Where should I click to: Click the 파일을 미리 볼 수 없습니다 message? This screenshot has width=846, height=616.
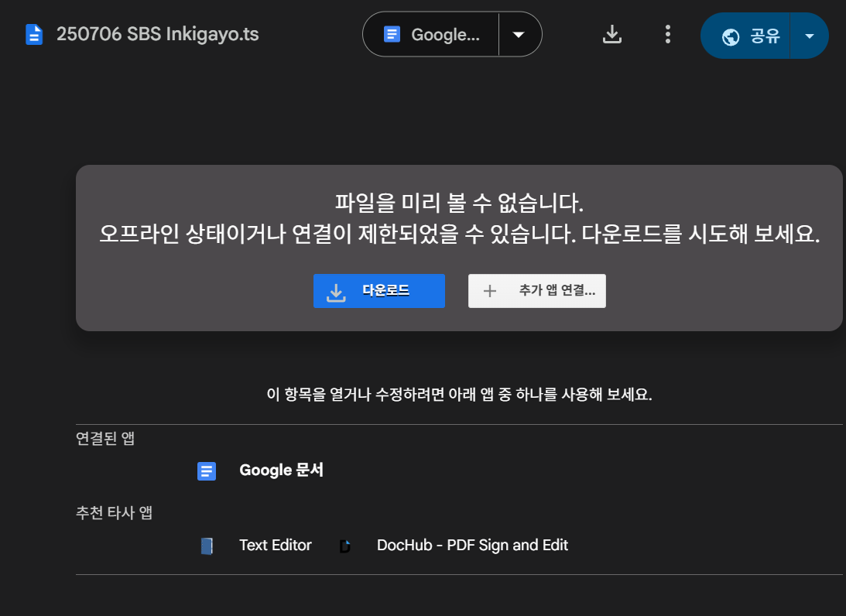pyautogui.click(x=459, y=204)
